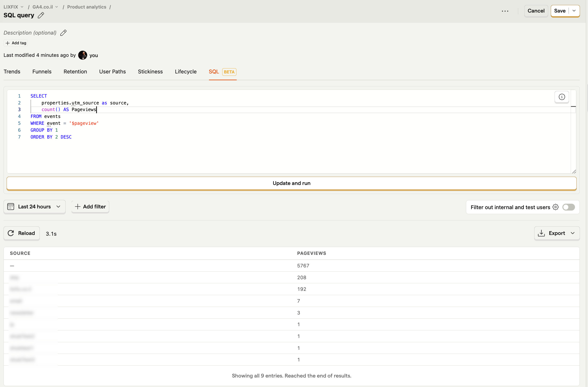Click the GROUP BY 1 line

tap(44, 130)
